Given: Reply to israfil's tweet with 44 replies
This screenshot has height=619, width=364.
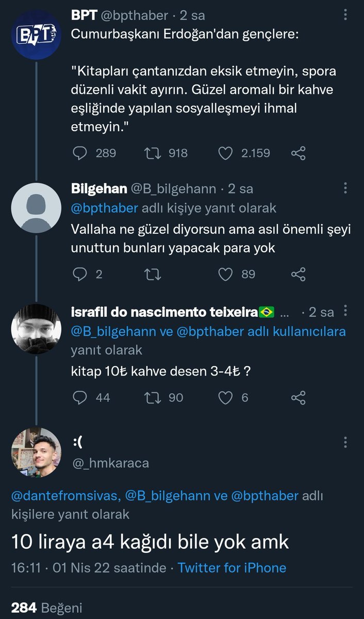Looking at the screenshot, I should 79,397.
